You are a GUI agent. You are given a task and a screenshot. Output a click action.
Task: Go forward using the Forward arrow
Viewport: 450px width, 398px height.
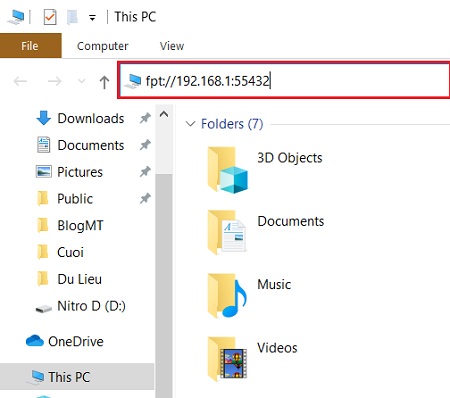54,81
